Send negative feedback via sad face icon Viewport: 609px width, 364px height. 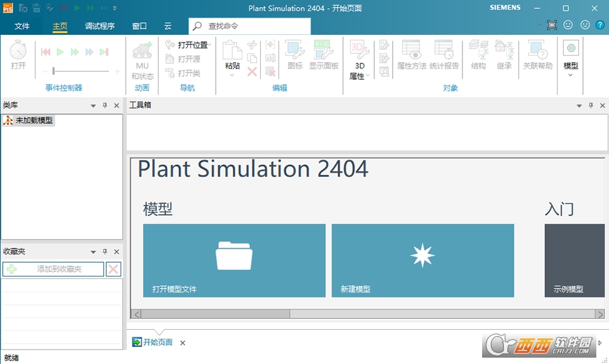pyautogui.click(x=585, y=25)
